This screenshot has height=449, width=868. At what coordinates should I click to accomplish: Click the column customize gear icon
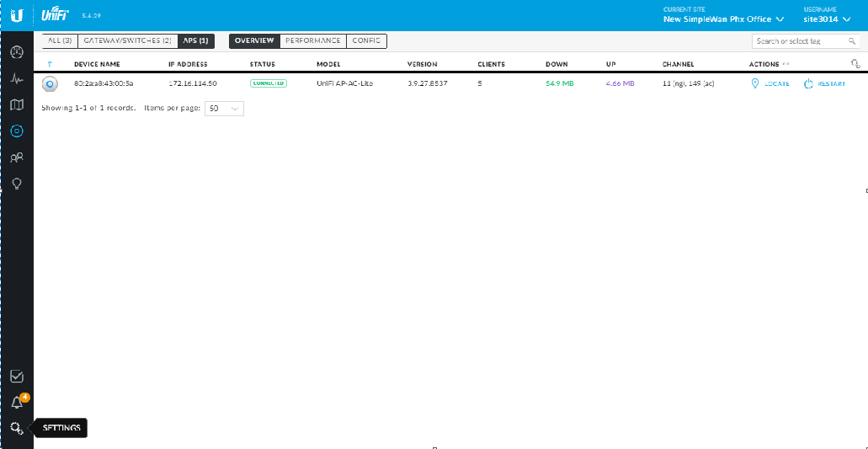click(855, 64)
